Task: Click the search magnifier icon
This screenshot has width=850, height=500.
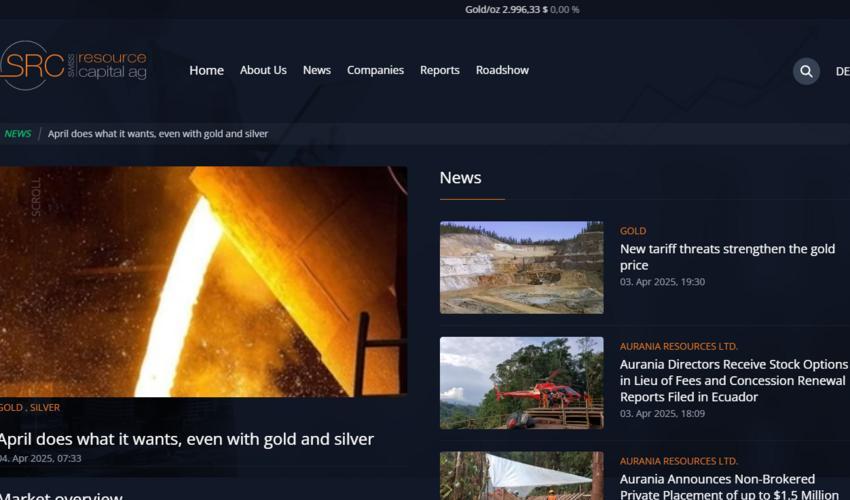Action: click(806, 71)
